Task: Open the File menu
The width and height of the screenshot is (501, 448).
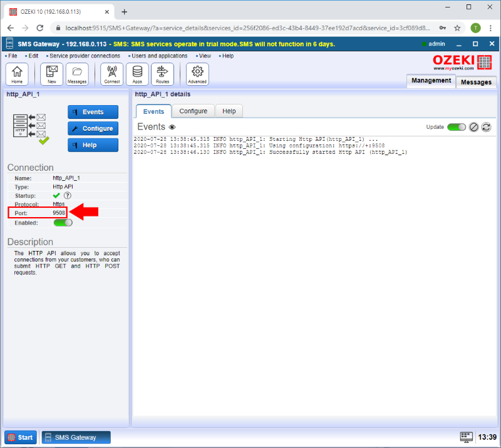Action: click(x=11, y=56)
